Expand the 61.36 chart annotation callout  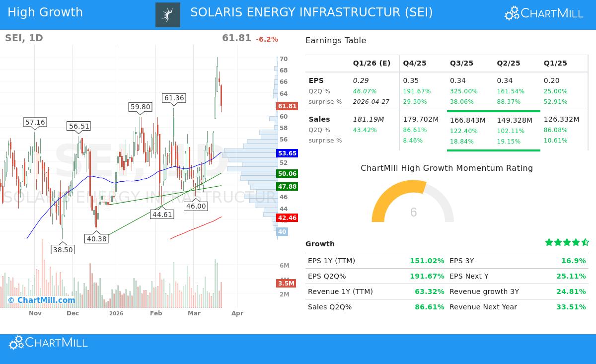click(x=173, y=98)
